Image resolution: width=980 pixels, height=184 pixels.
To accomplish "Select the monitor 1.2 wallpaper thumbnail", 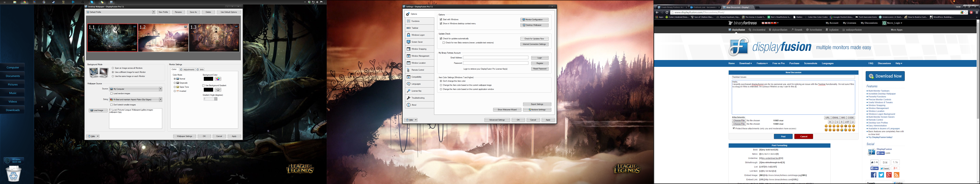I will coord(163,38).
